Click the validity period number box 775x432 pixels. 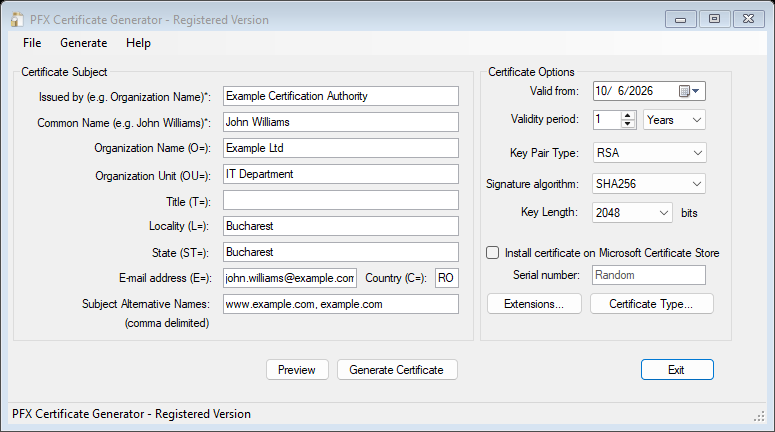pos(607,120)
